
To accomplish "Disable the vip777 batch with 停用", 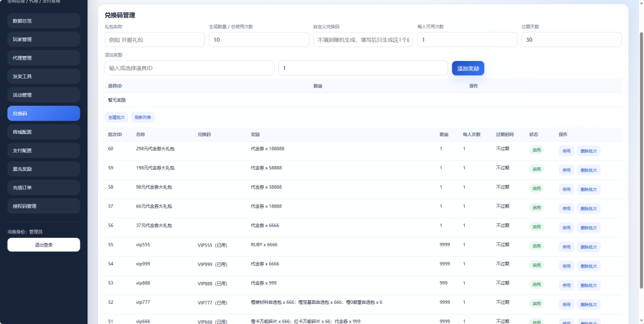I will pyautogui.click(x=567, y=304).
